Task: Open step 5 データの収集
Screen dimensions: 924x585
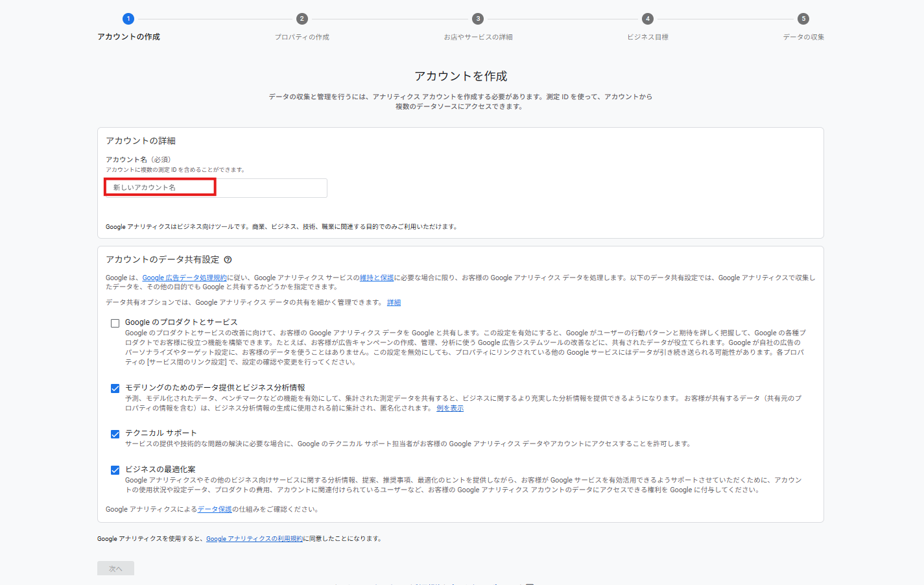Action: point(803,19)
